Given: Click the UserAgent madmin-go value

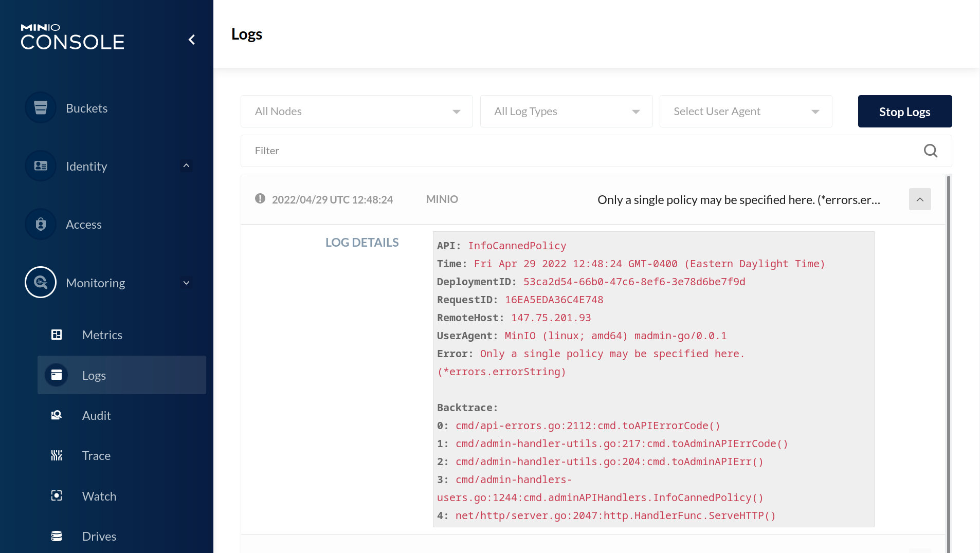Looking at the screenshot, I should click(x=616, y=336).
